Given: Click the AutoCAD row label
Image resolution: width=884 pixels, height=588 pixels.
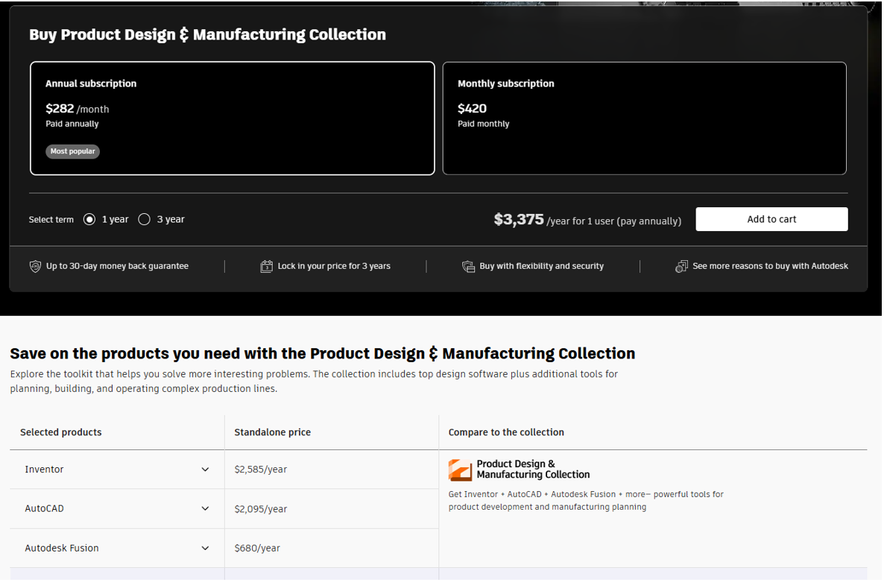Looking at the screenshot, I should [44, 508].
